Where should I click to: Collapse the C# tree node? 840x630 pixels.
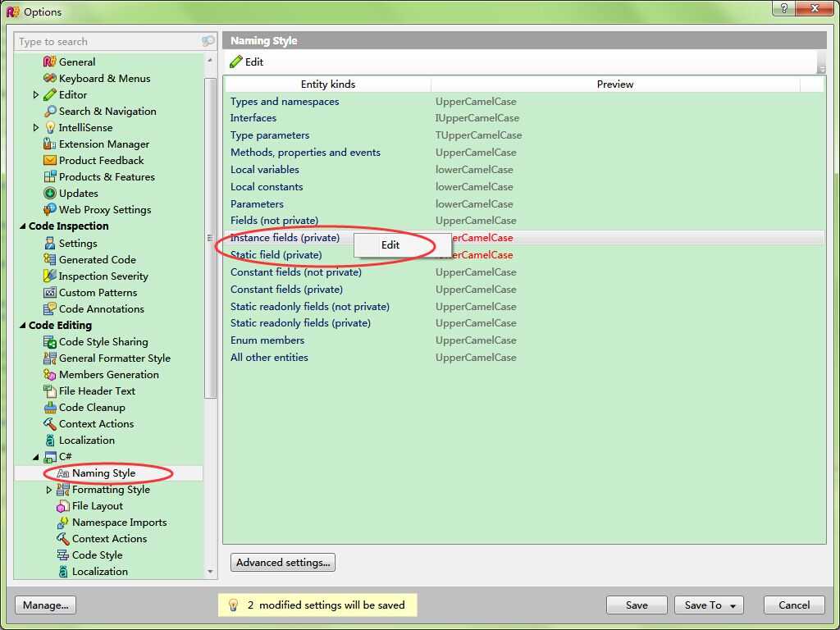tap(36, 457)
